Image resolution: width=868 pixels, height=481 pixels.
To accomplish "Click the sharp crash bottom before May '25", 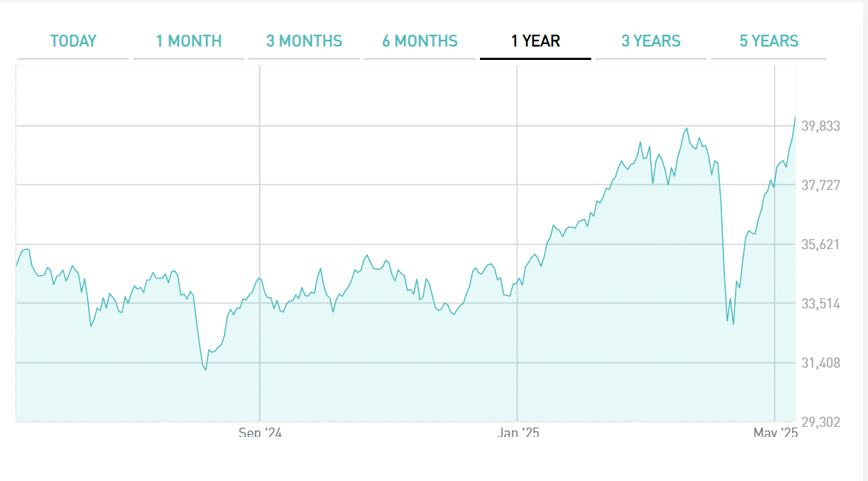I will (733, 324).
